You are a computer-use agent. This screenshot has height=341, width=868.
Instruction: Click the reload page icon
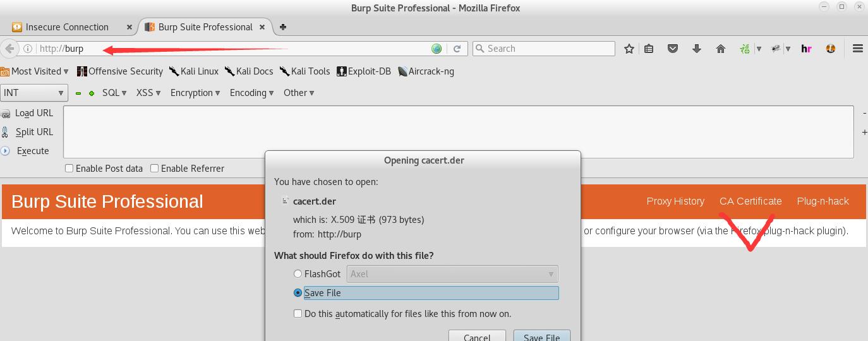coord(457,49)
